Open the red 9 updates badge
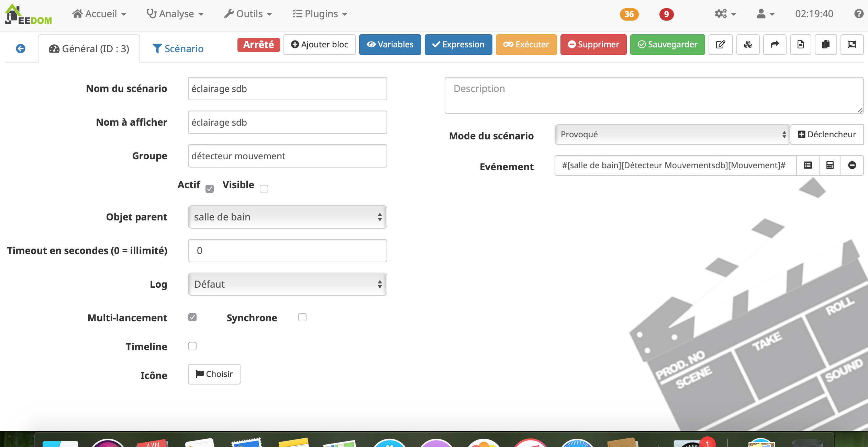Viewport: 868px width, 447px height. 666,14
